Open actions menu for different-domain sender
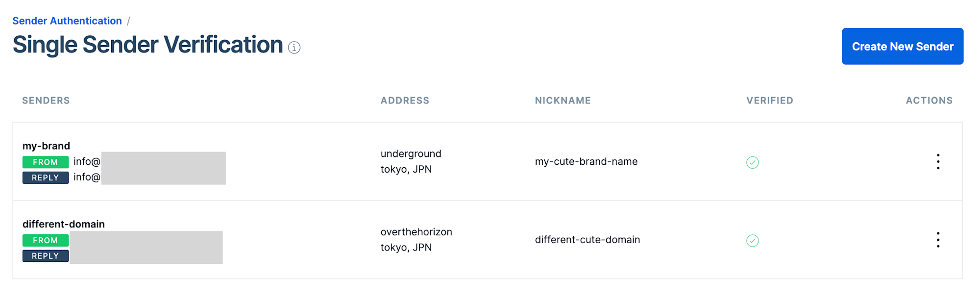 (x=938, y=240)
